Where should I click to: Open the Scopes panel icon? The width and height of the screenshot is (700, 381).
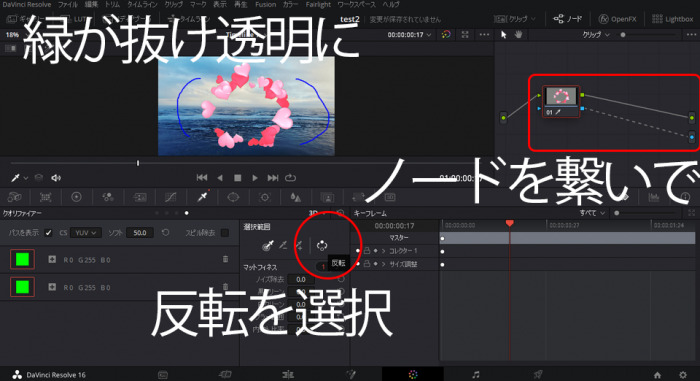[x=654, y=197]
